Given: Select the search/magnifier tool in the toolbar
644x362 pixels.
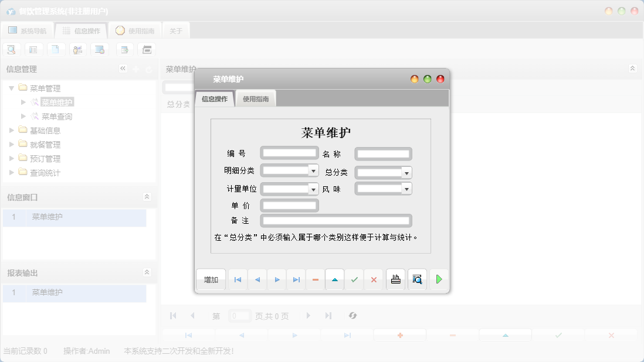Looking at the screenshot, I should [x=11, y=49].
